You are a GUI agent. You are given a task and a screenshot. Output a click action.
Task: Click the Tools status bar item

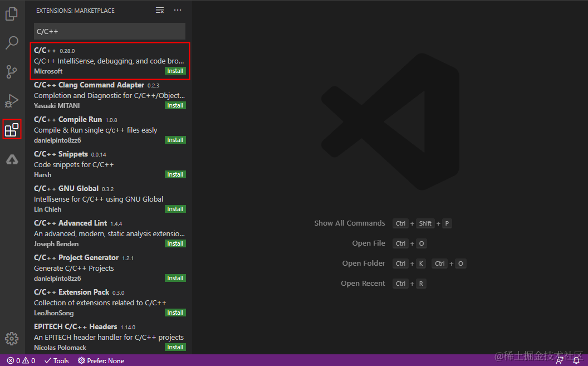[57, 361]
